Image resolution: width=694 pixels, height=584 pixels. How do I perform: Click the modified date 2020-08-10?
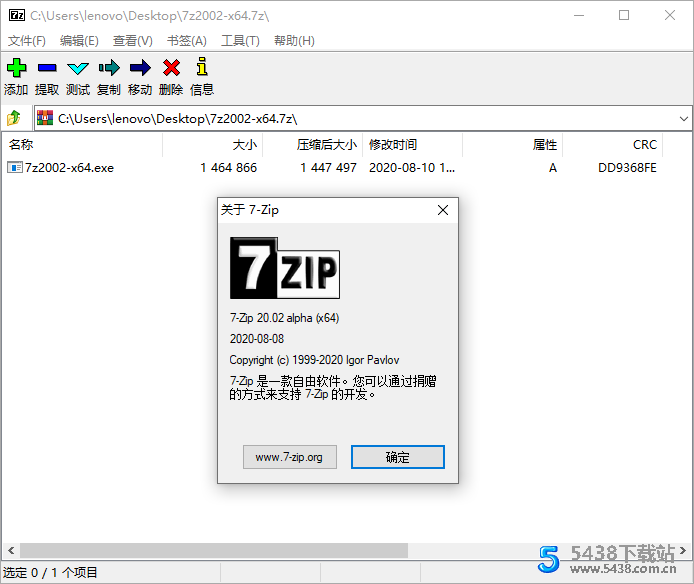pos(412,168)
